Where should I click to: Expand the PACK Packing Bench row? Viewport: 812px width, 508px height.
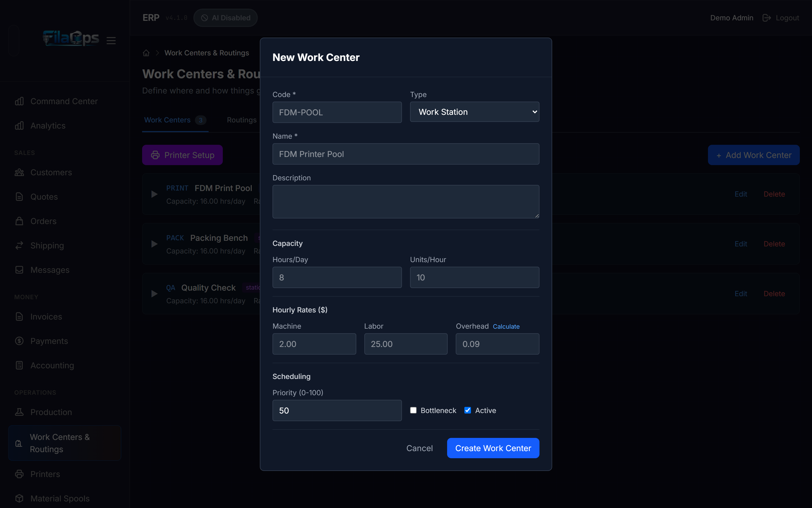[154, 244]
